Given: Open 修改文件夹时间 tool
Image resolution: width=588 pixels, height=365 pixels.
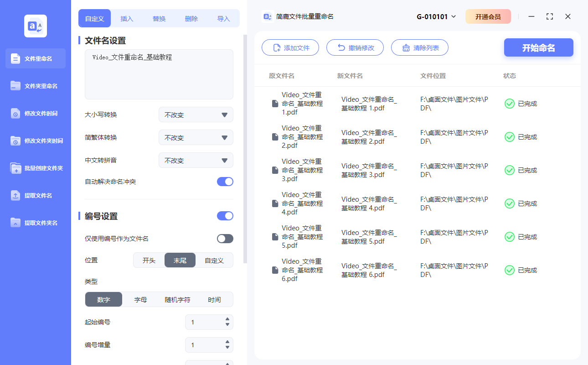Looking at the screenshot, I should pos(35,141).
